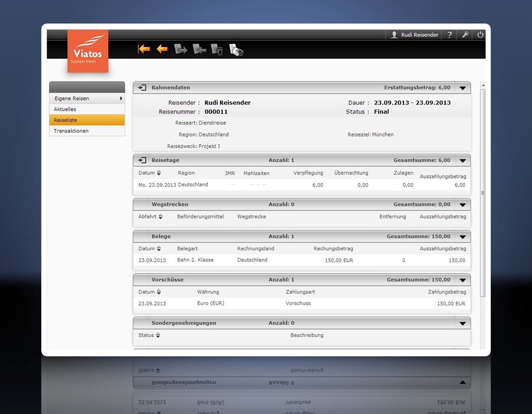Click the Reiseart: Dienstreise text
532x414 pixels.
(x=200, y=123)
